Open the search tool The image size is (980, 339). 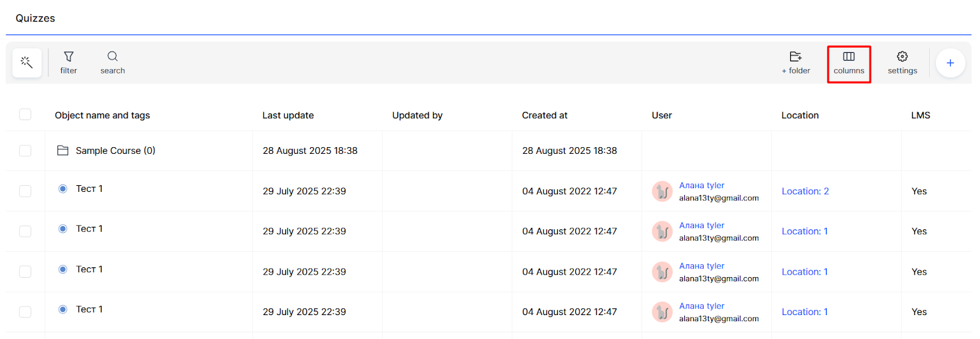pos(113,63)
